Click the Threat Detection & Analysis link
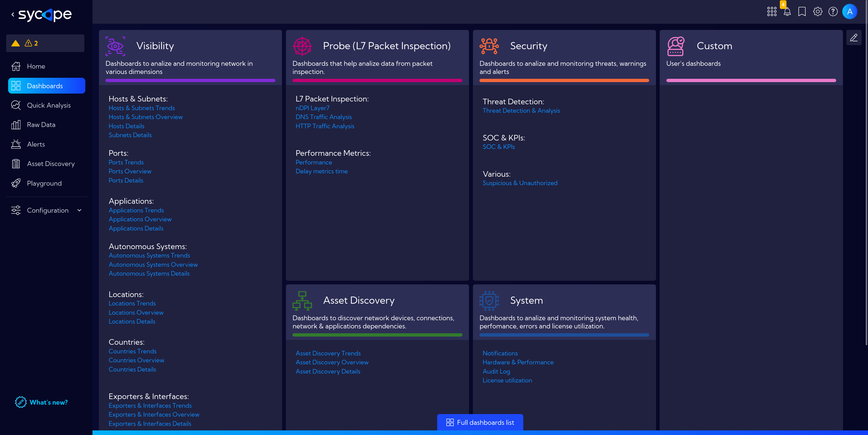This screenshot has width=868, height=435. 521,110
